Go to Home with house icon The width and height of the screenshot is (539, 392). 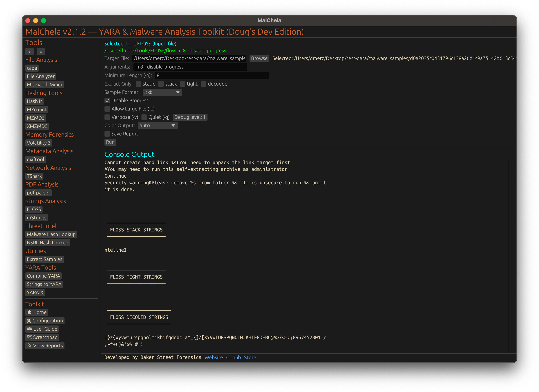37,312
